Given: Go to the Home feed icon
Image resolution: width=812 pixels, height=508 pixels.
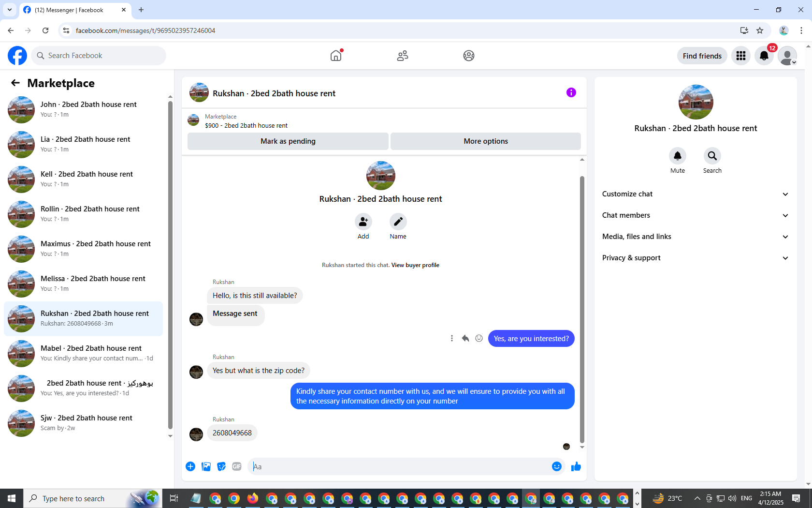Looking at the screenshot, I should coord(336,56).
